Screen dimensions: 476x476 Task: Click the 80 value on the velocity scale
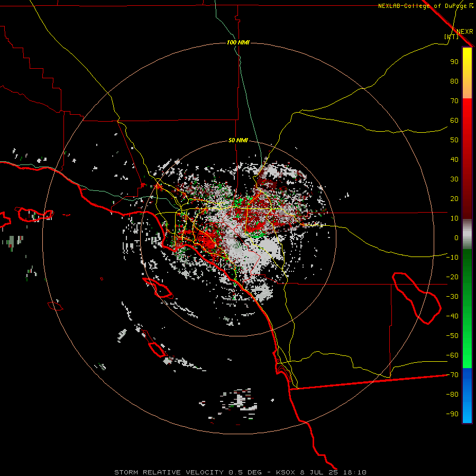[x=454, y=81]
